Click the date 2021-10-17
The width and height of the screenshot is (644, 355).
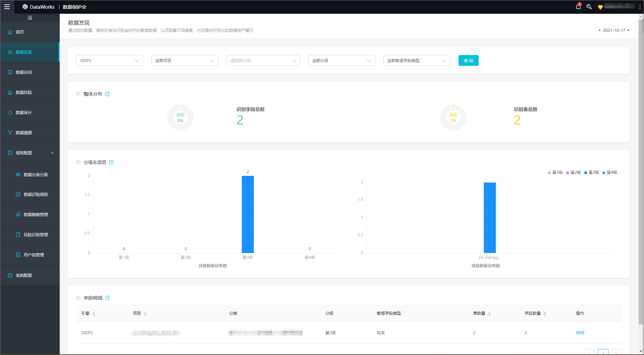[614, 30]
